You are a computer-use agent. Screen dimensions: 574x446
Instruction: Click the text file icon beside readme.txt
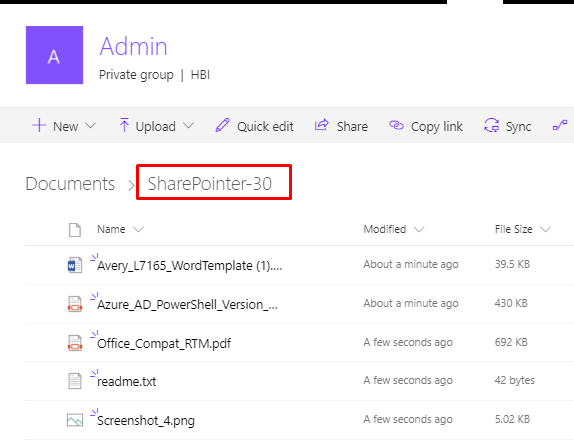pos(75,381)
